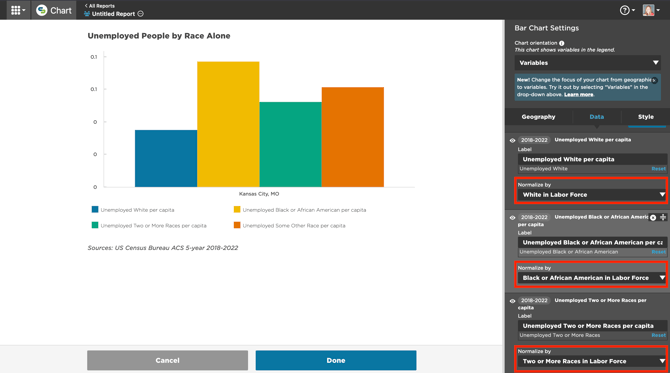Switch to the Style tab
The width and height of the screenshot is (670, 373).
tap(646, 117)
